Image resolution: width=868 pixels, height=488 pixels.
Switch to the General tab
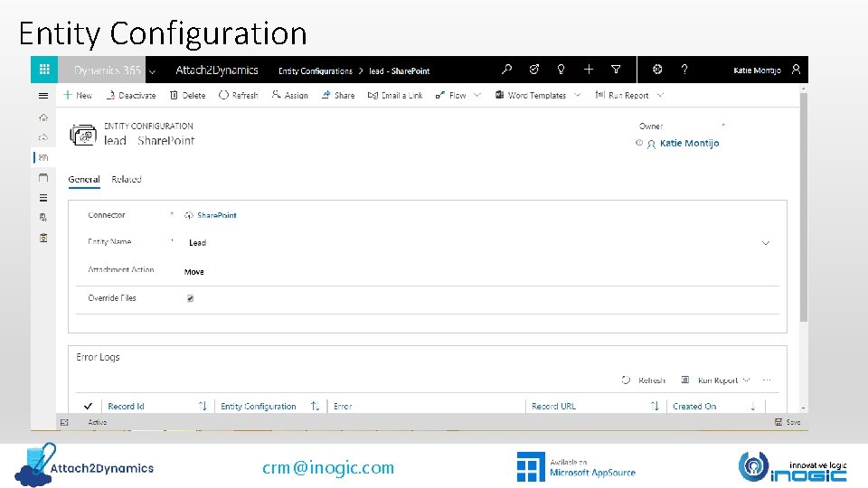coord(84,179)
